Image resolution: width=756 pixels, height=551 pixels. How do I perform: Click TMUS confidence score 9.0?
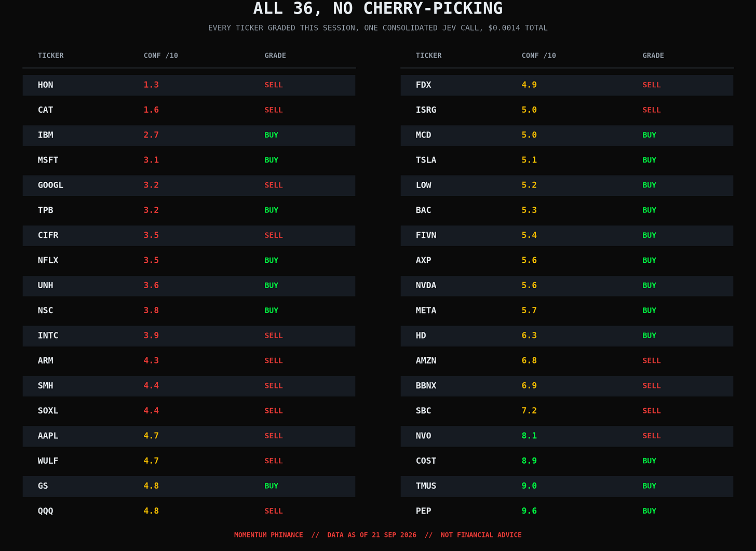pyautogui.click(x=529, y=486)
